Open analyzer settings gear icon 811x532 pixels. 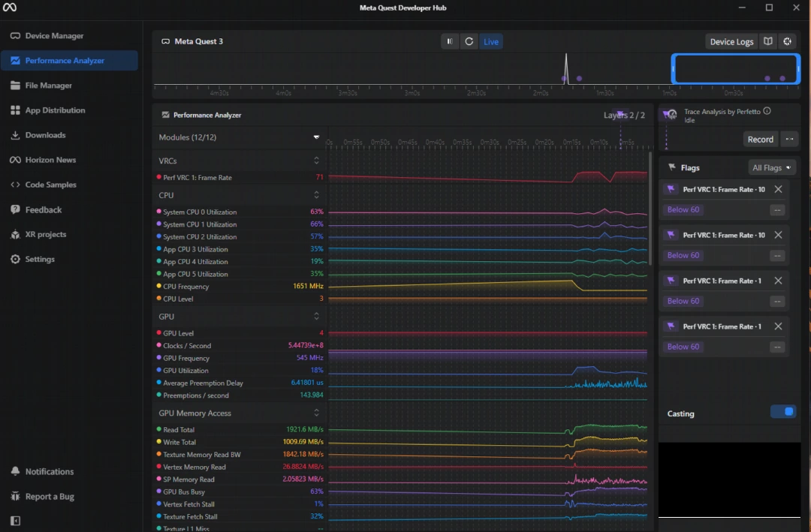787,41
